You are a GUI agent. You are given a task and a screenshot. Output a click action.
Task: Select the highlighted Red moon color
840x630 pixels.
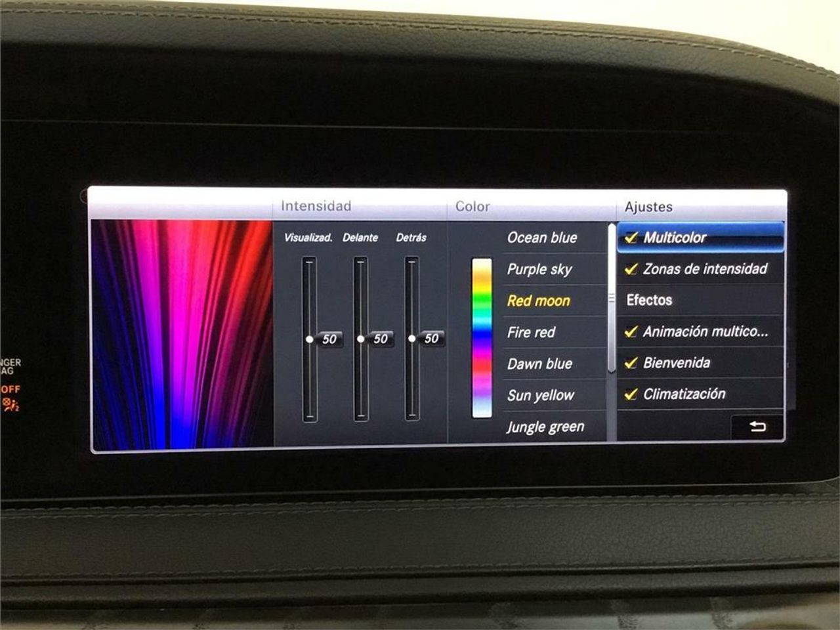(x=538, y=301)
